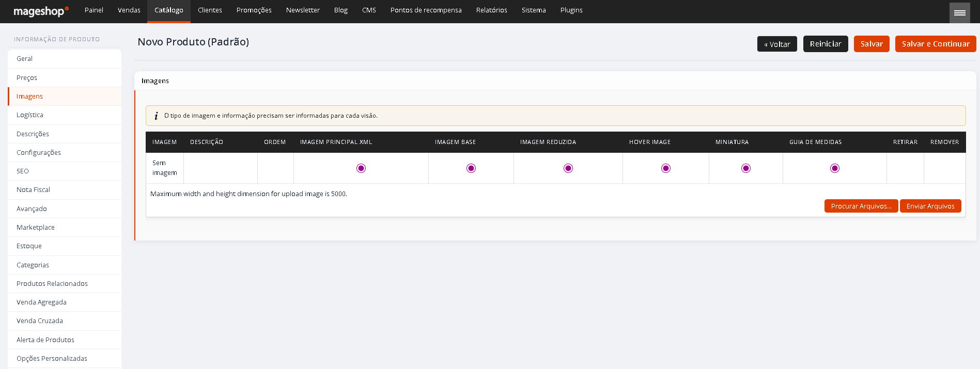Image resolution: width=980 pixels, height=369 pixels.
Task: Click the mageshop logo
Action: point(41,11)
